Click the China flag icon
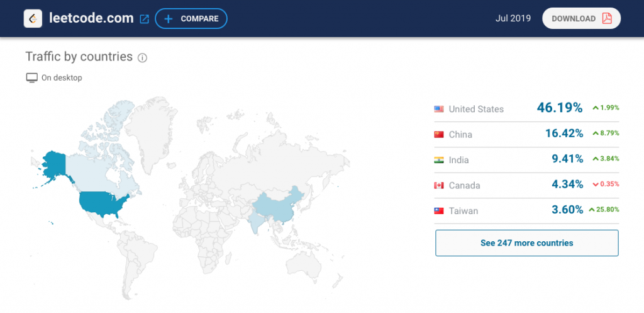The width and height of the screenshot is (644, 313). 439,135
